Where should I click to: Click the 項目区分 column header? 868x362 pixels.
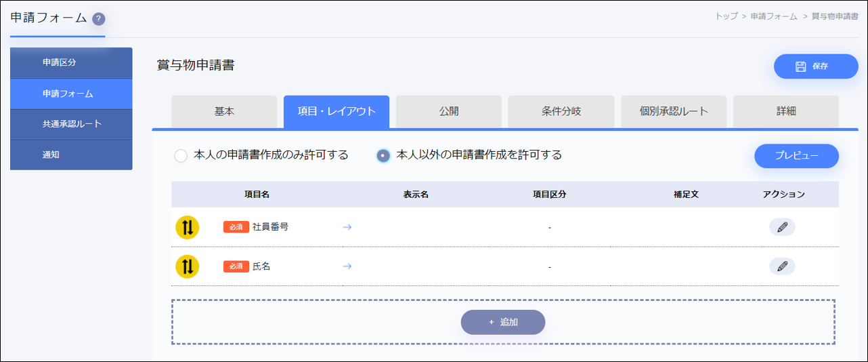click(550, 194)
